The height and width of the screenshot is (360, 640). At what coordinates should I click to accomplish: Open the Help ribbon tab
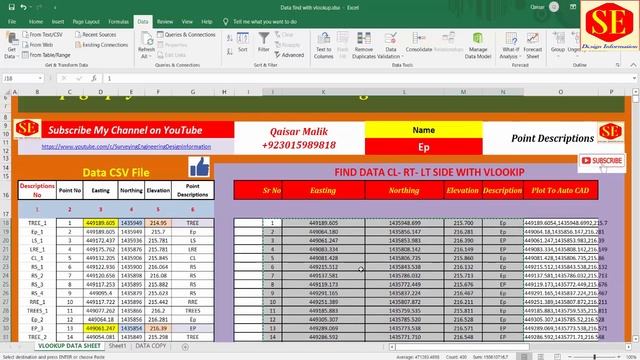(x=207, y=22)
